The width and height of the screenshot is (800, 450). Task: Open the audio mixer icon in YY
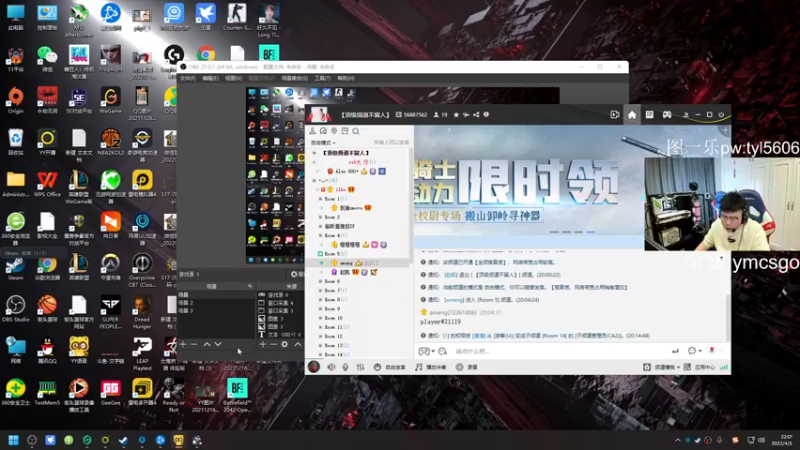360,367
